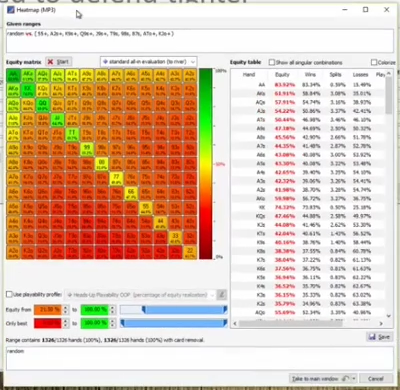Viewport: 400px width, 390px height.
Task: Select the 99 cell in the equity matrix
Action: [x=87, y=149]
